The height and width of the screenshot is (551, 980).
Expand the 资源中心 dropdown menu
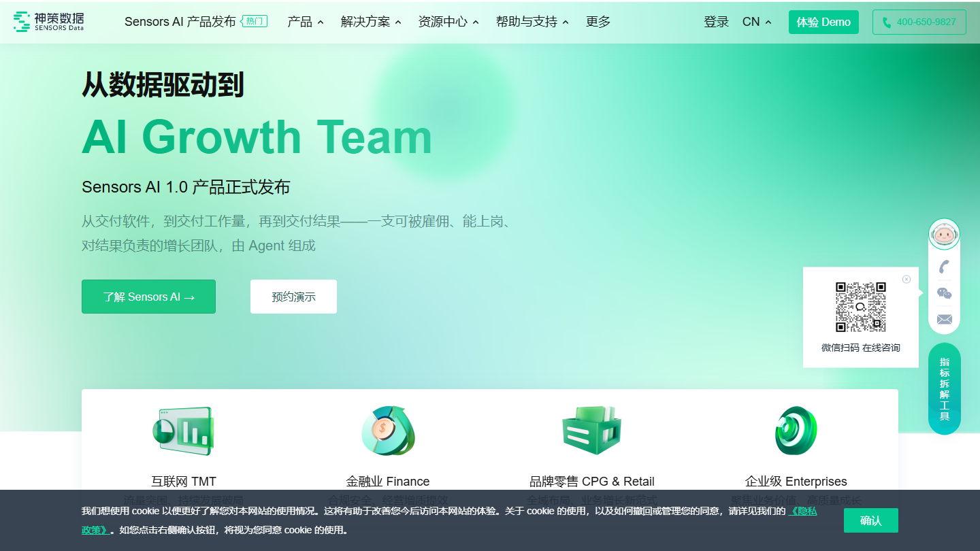click(448, 22)
